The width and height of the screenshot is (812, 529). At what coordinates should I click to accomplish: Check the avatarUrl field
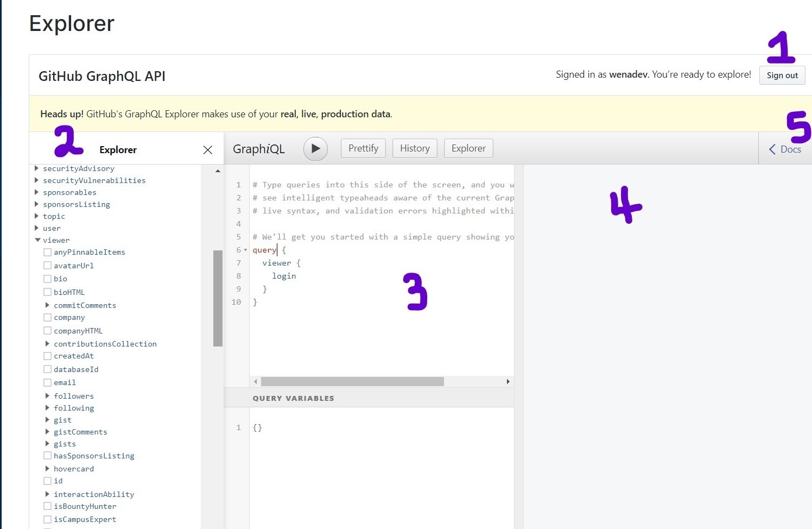pyautogui.click(x=47, y=266)
